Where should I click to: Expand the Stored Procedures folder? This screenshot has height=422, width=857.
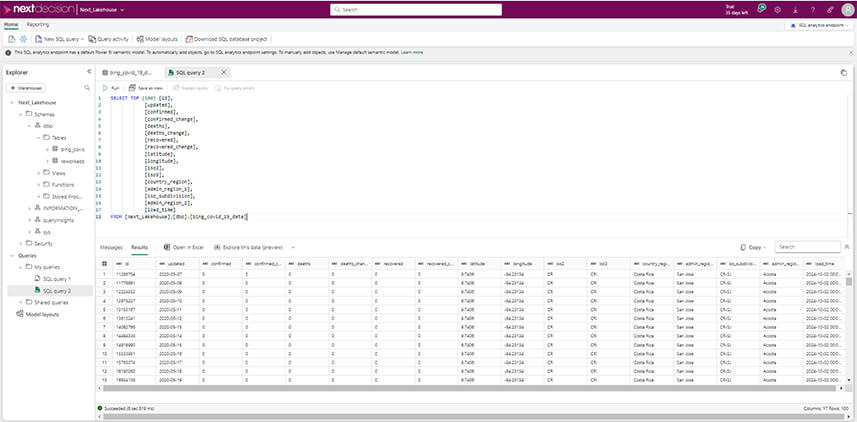38,196
